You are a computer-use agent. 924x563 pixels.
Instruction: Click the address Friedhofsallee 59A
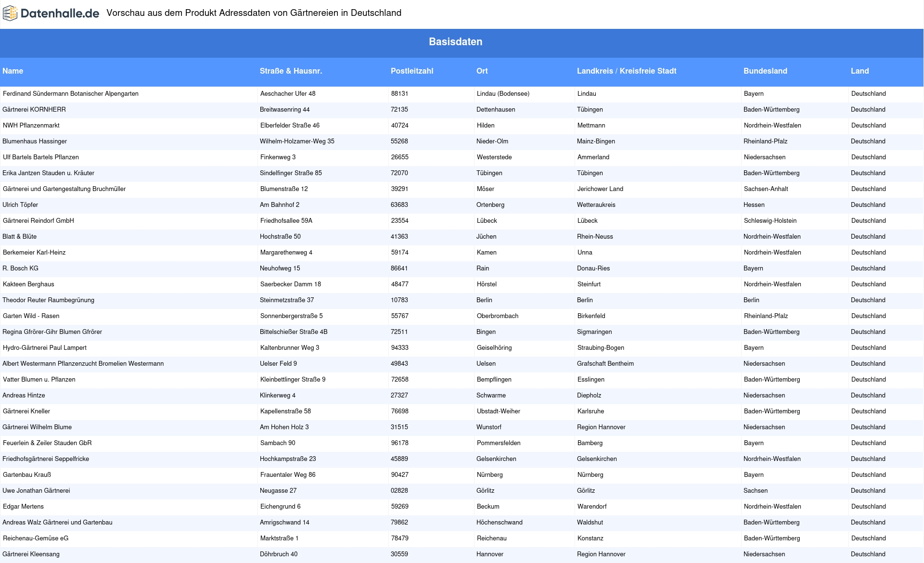pyautogui.click(x=286, y=220)
